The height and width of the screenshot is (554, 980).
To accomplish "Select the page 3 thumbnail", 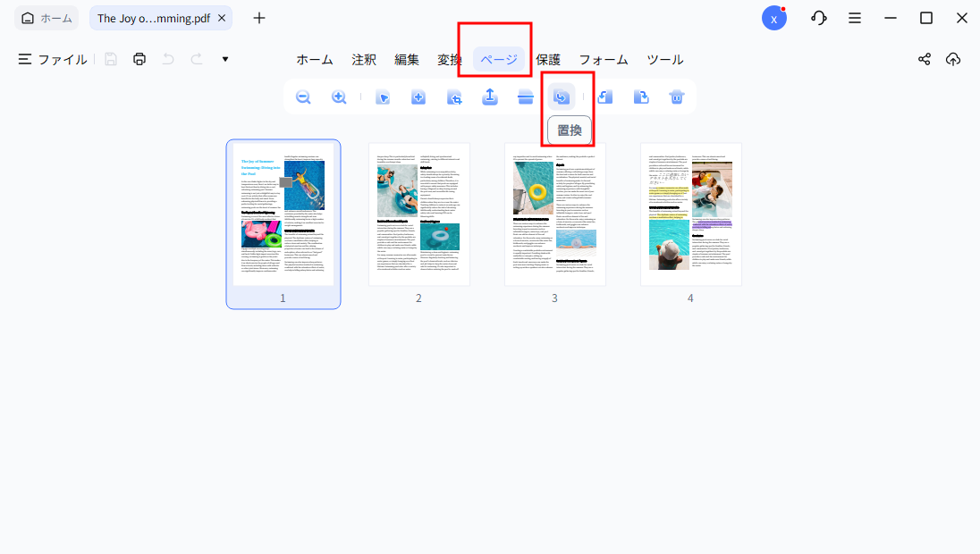I will click(554, 214).
